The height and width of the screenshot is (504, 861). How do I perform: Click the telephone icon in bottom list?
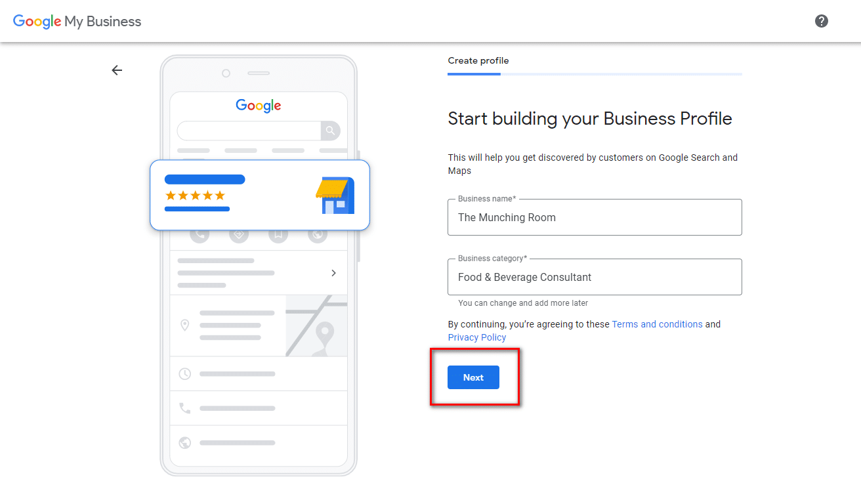[185, 408]
